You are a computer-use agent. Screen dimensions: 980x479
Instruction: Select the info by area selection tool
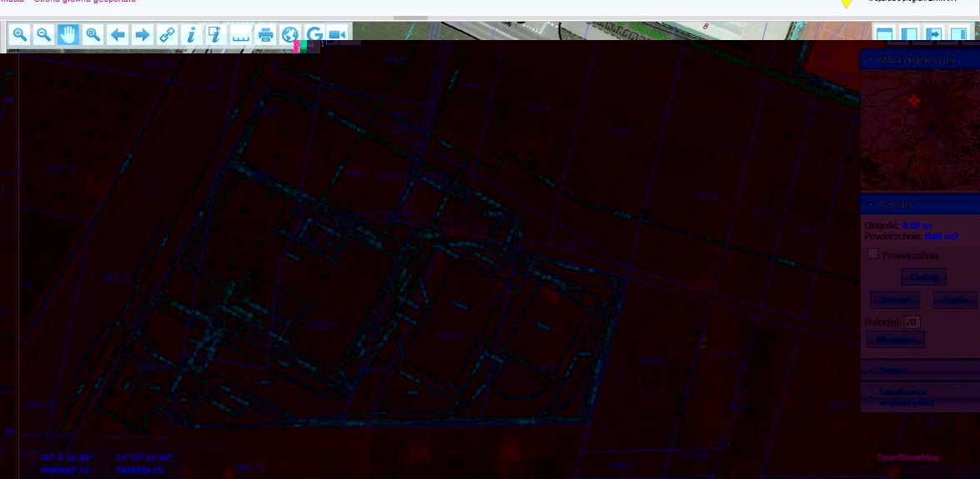coord(216,34)
